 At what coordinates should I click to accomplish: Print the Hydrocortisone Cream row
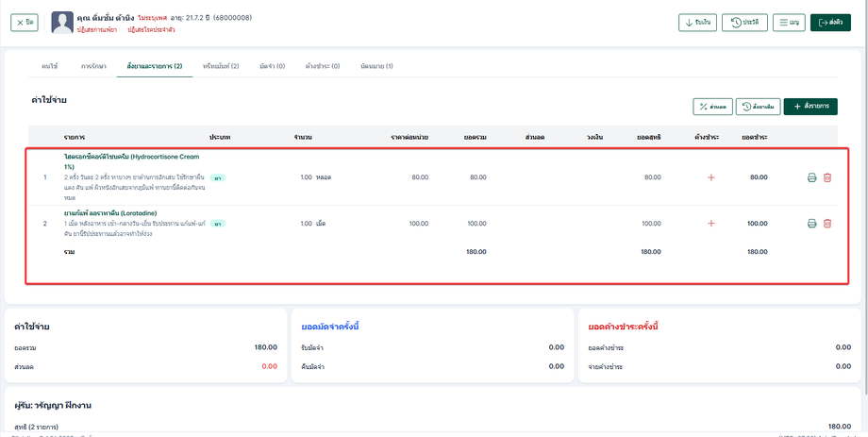(x=811, y=177)
